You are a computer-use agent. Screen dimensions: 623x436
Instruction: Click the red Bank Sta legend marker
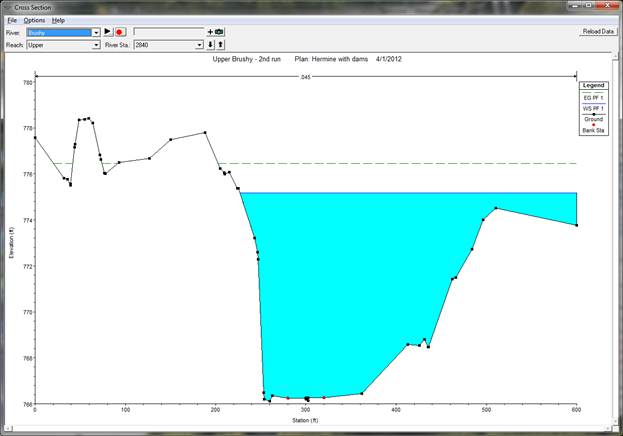(x=594, y=125)
